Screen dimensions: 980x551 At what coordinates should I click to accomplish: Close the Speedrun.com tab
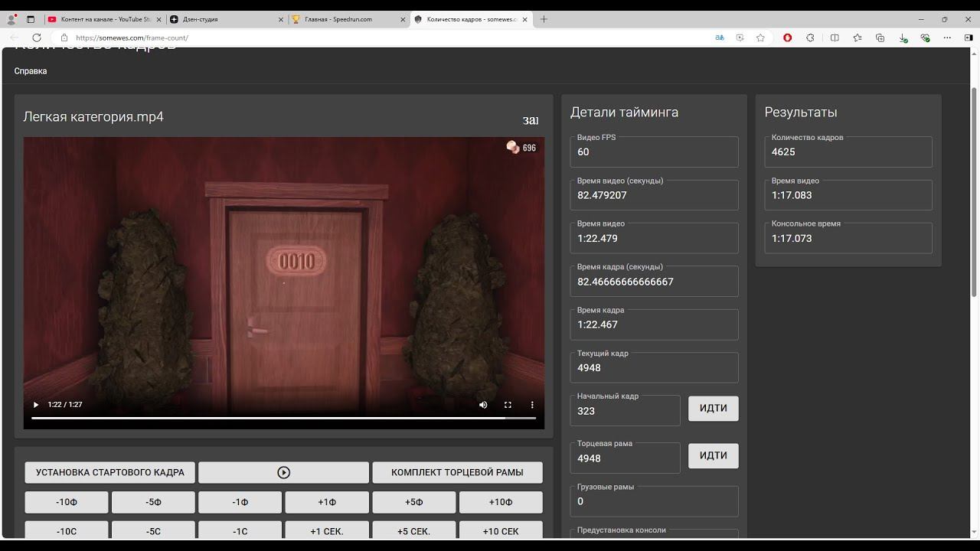pyautogui.click(x=403, y=19)
